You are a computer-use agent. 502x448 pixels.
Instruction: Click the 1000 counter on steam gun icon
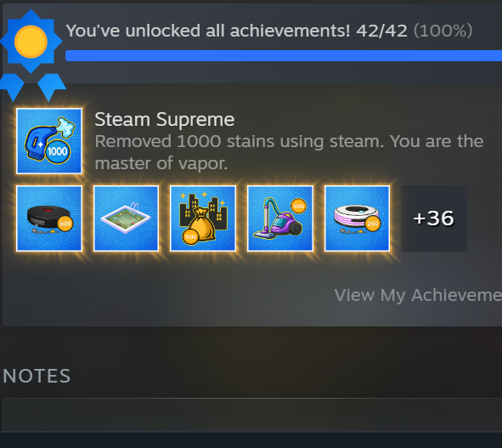57,151
